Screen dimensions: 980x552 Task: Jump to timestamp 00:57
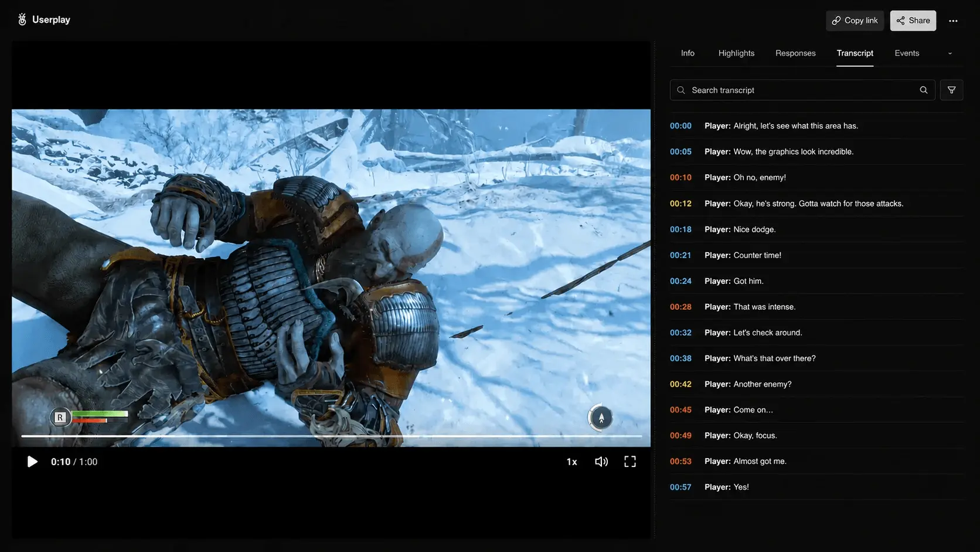point(680,487)
